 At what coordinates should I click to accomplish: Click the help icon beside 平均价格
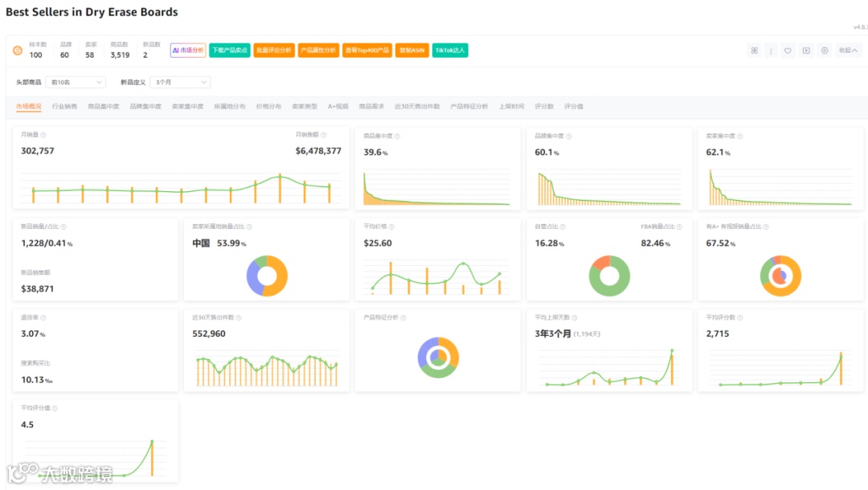pos(391,227)
